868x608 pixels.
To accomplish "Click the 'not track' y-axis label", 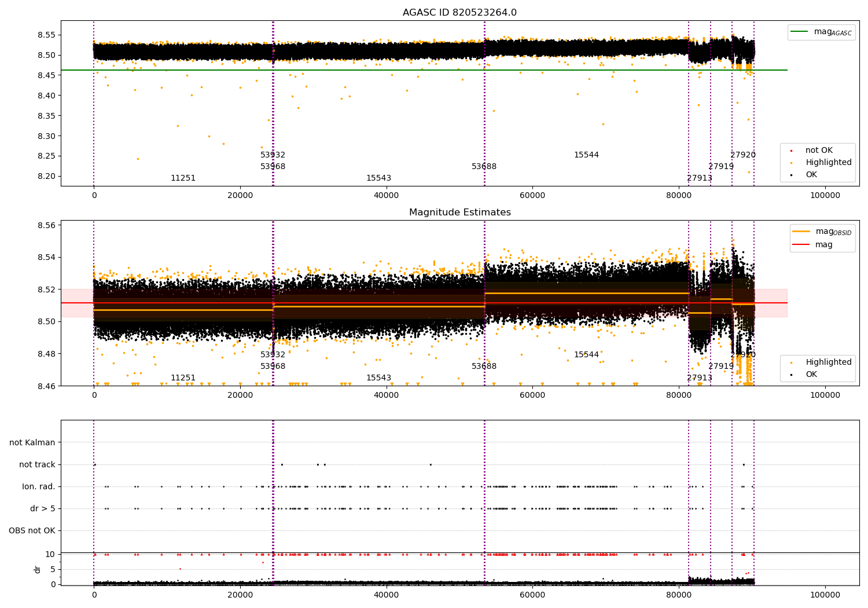I will pos(38,465).
